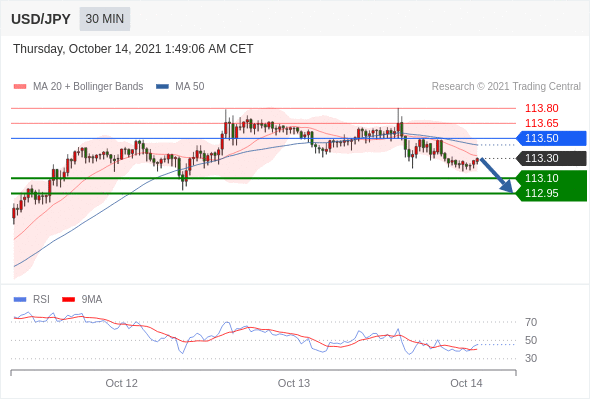
Task: Click the blue 113.50 pivot price tag
Action: (551, 138)
